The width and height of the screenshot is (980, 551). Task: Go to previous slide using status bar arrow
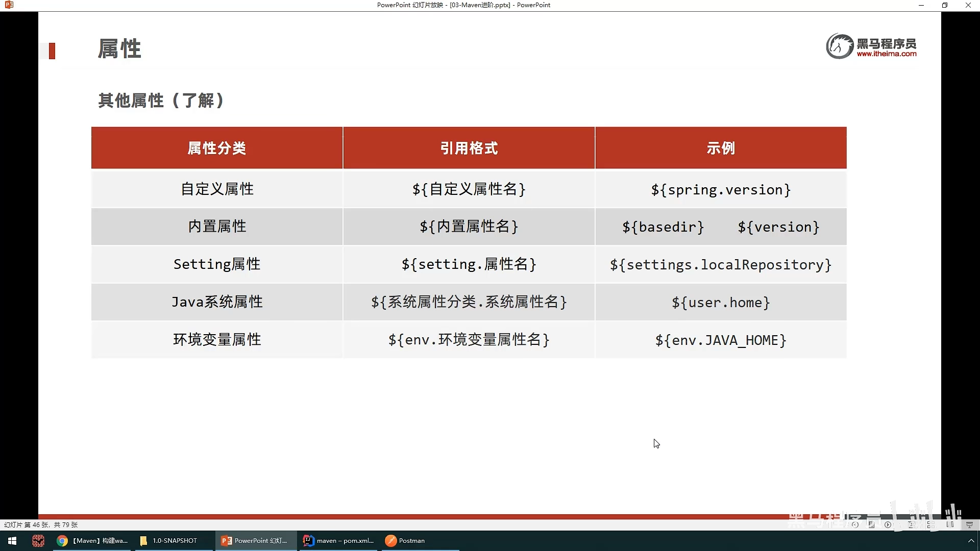point(855,524)
